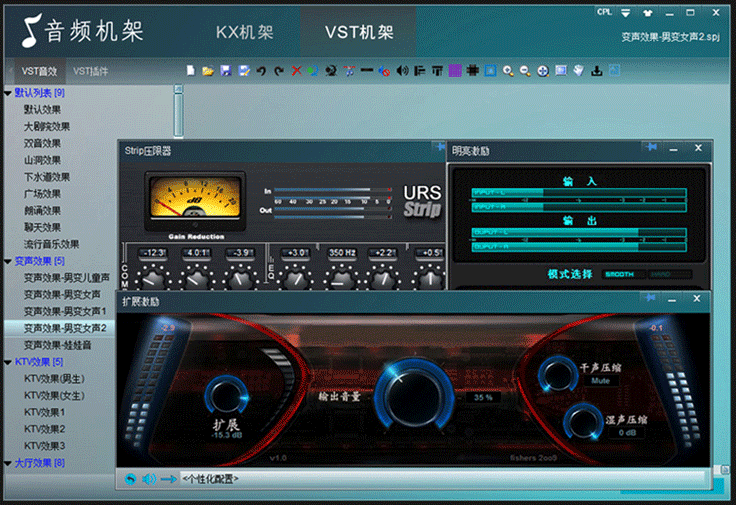
Task: Select preset KTV效果(女生)
Action: click(54, 396)
